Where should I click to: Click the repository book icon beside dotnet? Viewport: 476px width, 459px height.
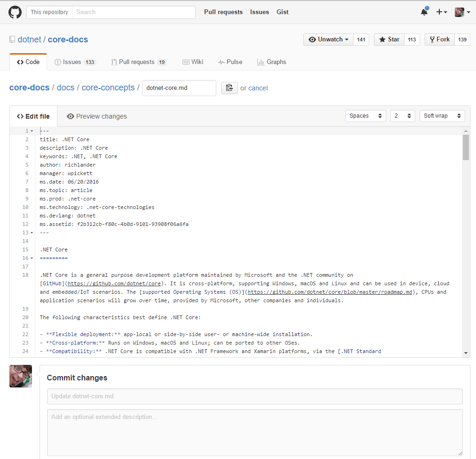click(12, 39)
